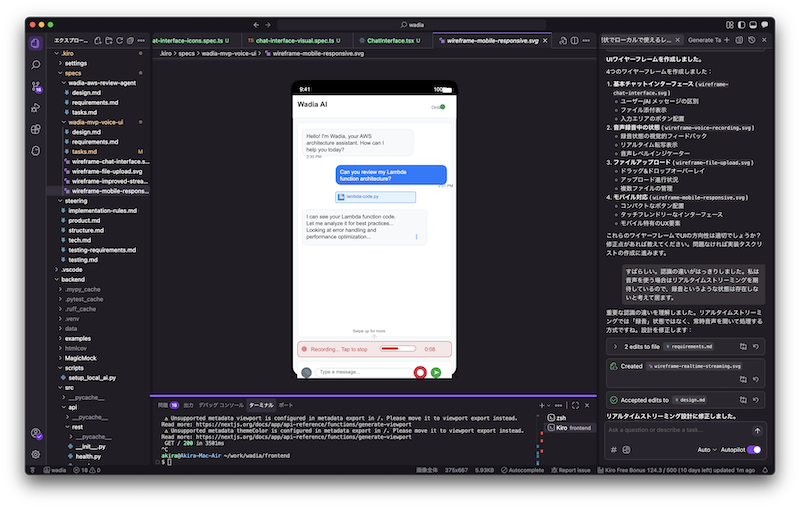This screenshot has height=508, width=800.
Task: Open notifications bell in status bar
Action: tap(765, 470)
